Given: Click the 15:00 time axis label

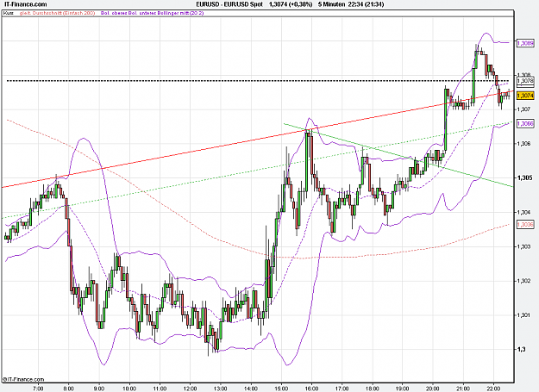Looking at the screenshot, I should (x=281, y=389).
